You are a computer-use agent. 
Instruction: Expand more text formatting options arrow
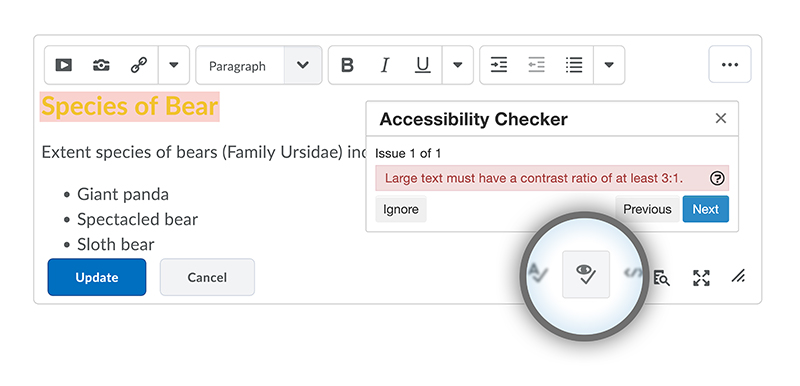[458, 65]
